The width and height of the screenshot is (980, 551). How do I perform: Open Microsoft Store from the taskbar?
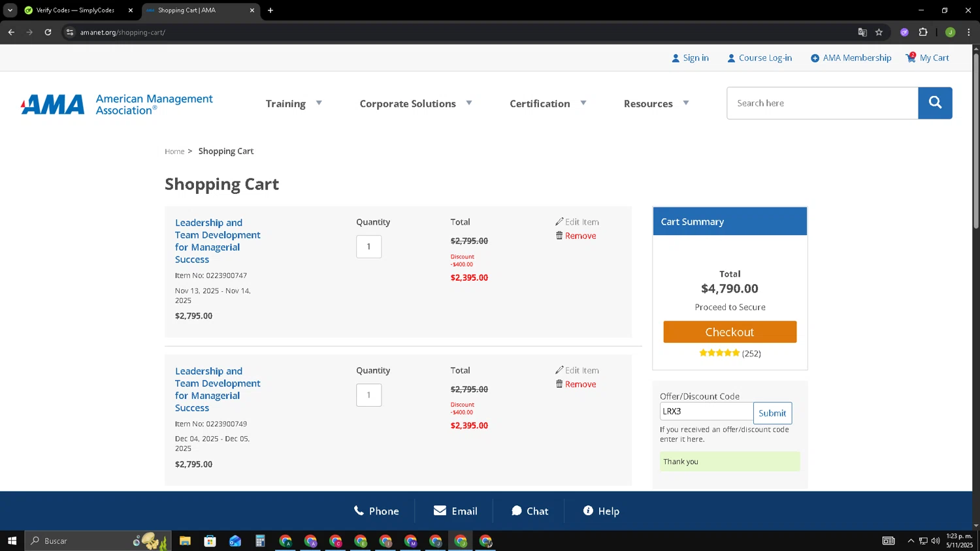[x=210, y=541]
